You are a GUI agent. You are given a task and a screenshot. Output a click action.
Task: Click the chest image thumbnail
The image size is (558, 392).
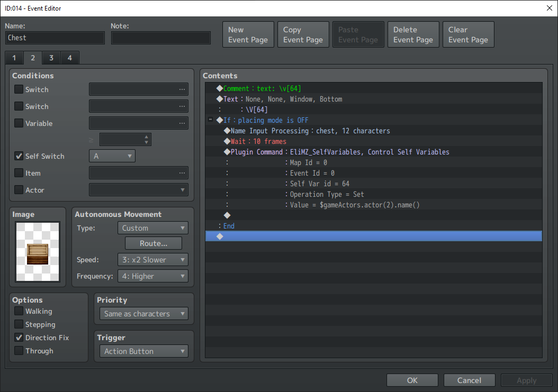tap(38, 252)
